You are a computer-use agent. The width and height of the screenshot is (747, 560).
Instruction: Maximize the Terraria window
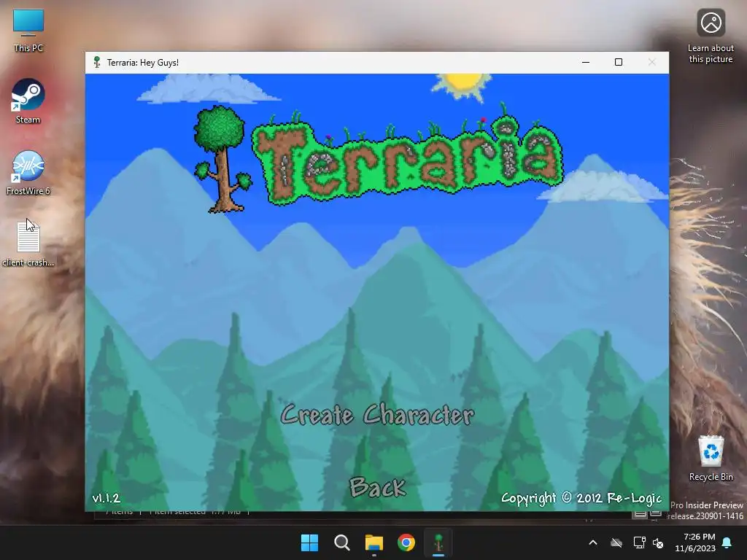point(619,63)
